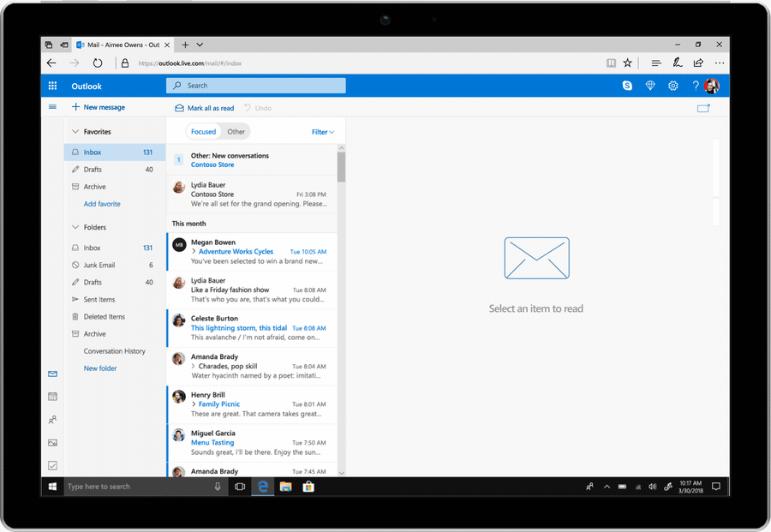Open the Filter dropdown

tap(322, 131)
